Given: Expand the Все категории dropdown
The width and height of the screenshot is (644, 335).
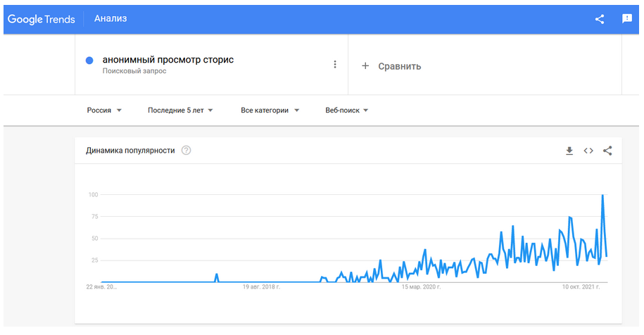Looking at the screenshot, I should (x=270, y=110).
